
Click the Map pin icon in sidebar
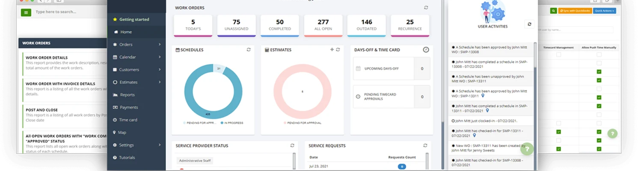tap(115, 133)
